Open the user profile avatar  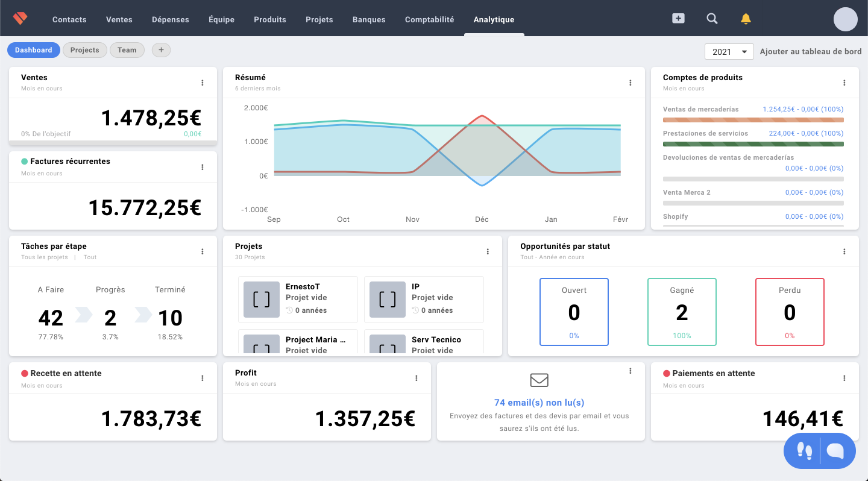pyautogui.click(x=845, y=19)
